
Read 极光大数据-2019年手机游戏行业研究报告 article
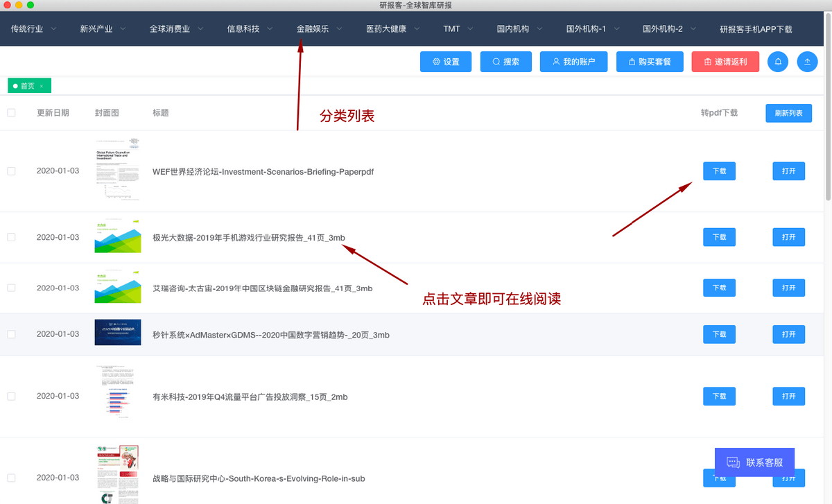point(249,237)
